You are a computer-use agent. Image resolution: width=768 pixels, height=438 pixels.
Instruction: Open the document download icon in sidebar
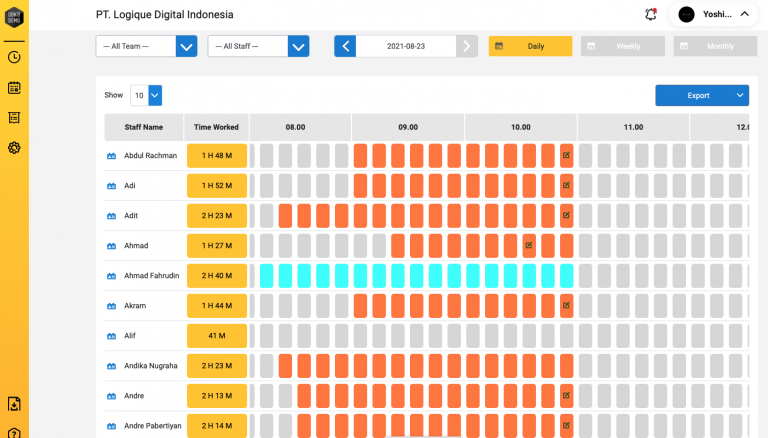[x=14, y=404]
